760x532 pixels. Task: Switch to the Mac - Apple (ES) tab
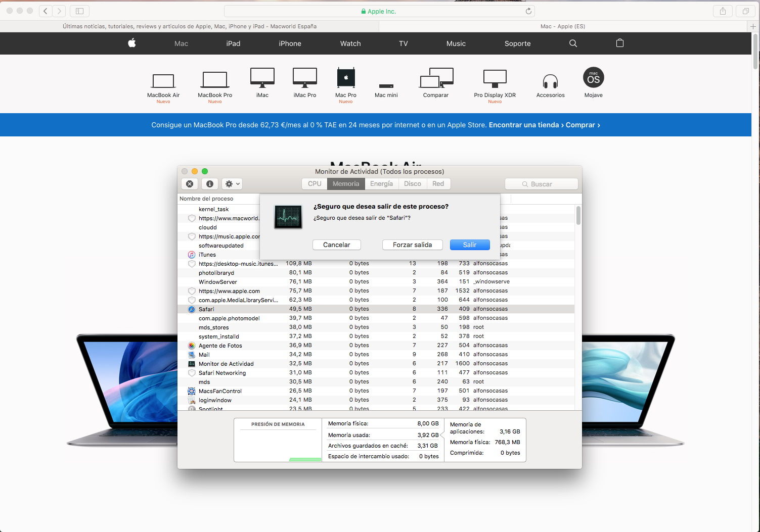tap(563, 26)
